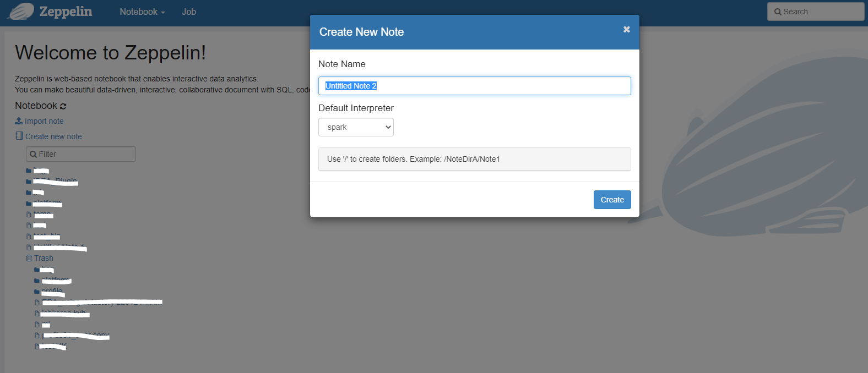868x373 pixels.
Task: Expand the Trash folder
Action: pyautogui.click(x=40, y=258)
